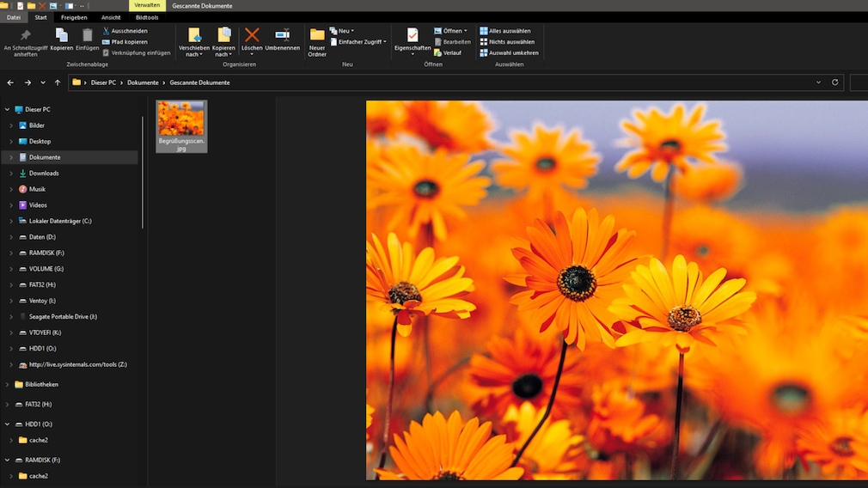The width and height of the screenshot is (868, 488).
Task: Expand the Downloads tree node
Action: (x=11, y=174)
